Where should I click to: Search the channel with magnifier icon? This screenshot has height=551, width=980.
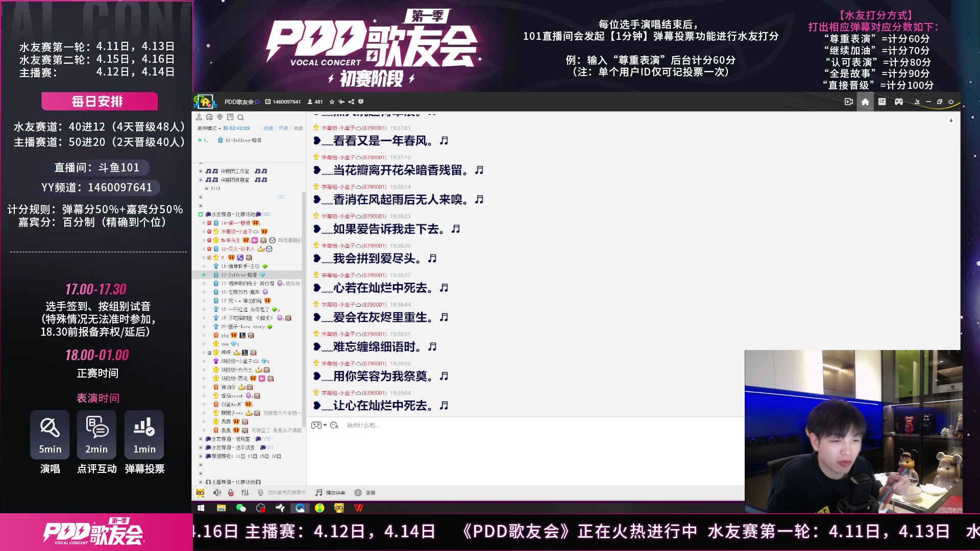(x=240, y=117)
